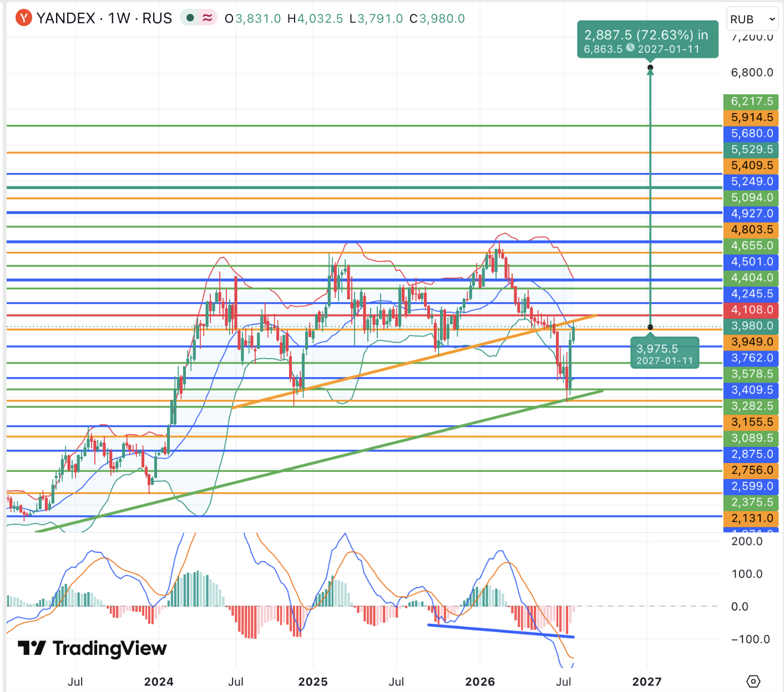Click the −100.0 oscillator scale value
Viewport: 784px width, 692px height.
(x=750, y=639)
